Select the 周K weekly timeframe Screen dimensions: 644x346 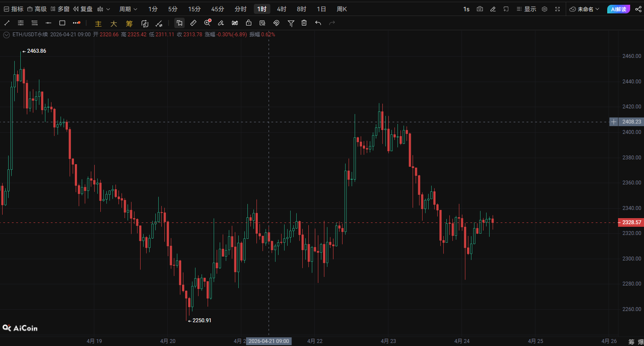[342, 9]
